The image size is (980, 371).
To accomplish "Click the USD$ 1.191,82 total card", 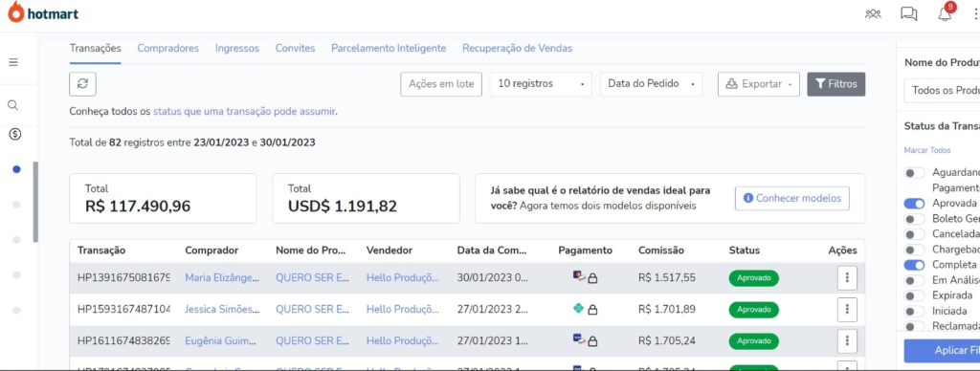I will tap(366, 198).
